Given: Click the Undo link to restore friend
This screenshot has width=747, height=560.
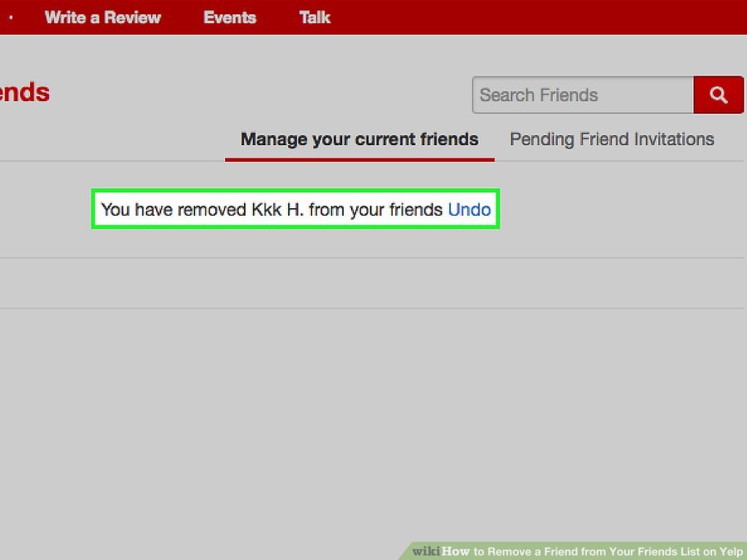Looking at the screenshot, I should [469, 210].
